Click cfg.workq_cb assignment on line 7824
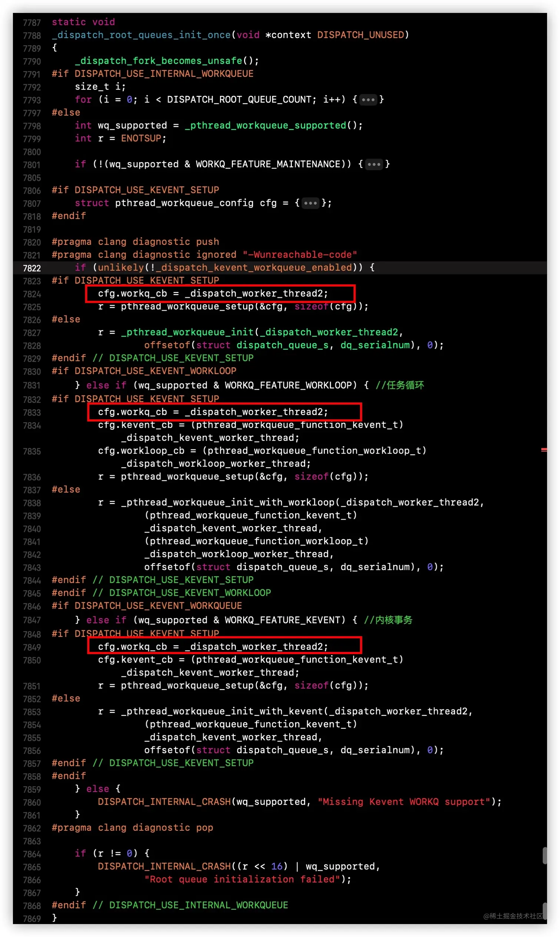 click(213, 294)
